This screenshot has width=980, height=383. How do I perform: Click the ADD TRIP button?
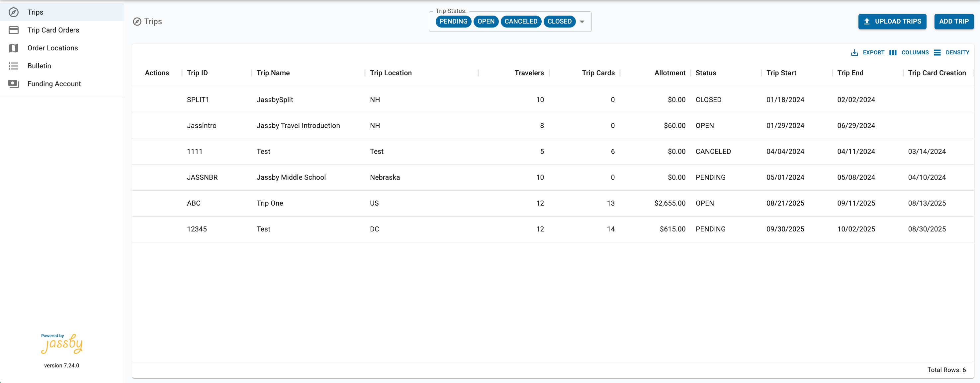(x=954, y=21)
